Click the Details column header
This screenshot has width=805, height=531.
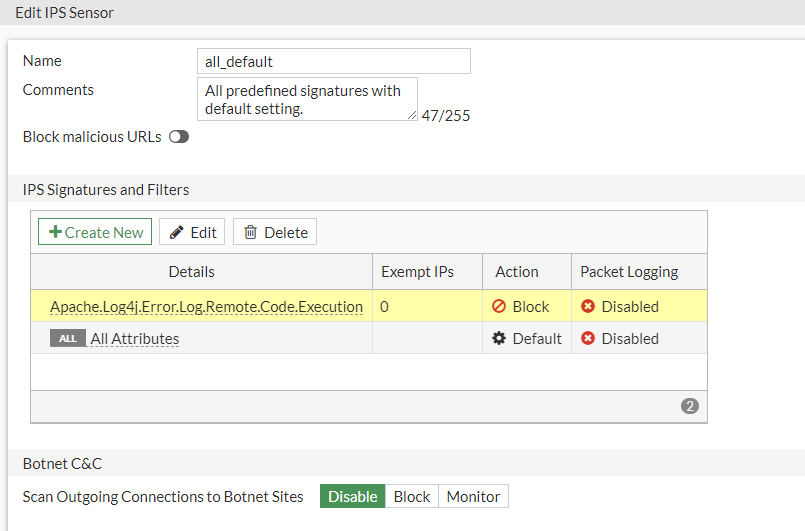191,272
